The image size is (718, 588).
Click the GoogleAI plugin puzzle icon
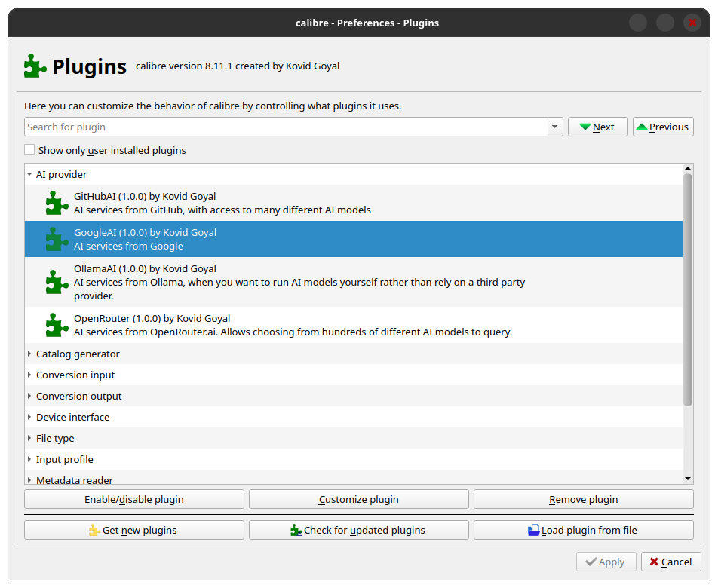click(x=57, y=239)
